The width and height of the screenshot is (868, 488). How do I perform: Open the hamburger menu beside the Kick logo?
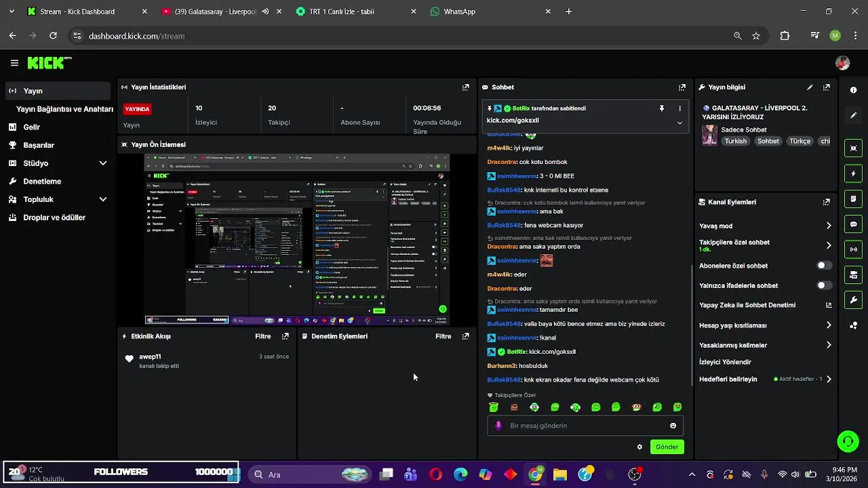pyautogui.click(x=14, y=63)
